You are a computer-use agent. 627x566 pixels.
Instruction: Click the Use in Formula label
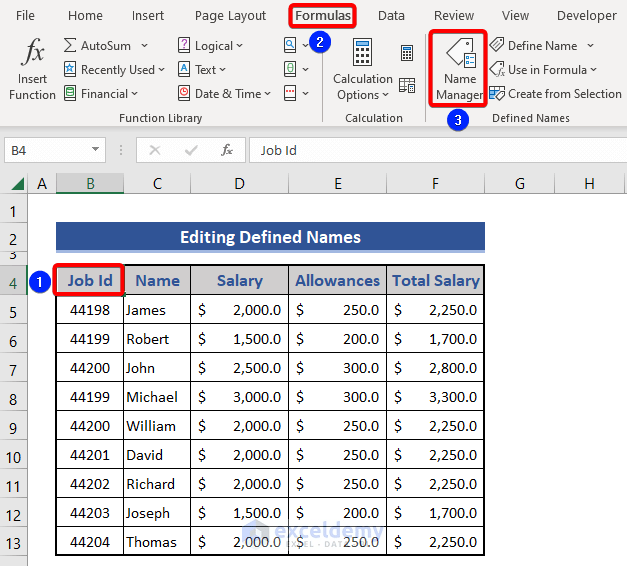[x=547, y=70]
